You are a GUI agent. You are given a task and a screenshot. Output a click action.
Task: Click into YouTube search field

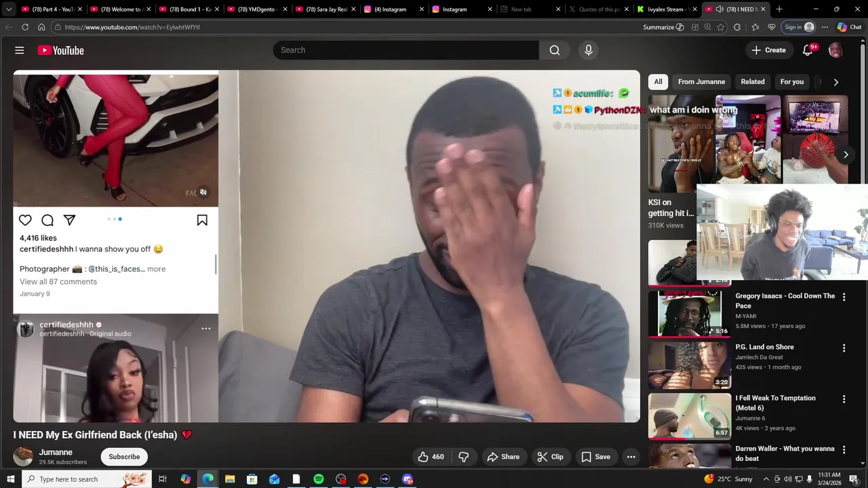406,50
